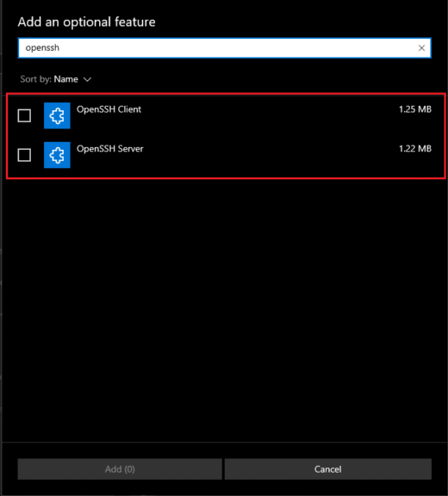The image size is (448, 496).
Task: Click the 1.25 MB size value
Action: point(415,109)
